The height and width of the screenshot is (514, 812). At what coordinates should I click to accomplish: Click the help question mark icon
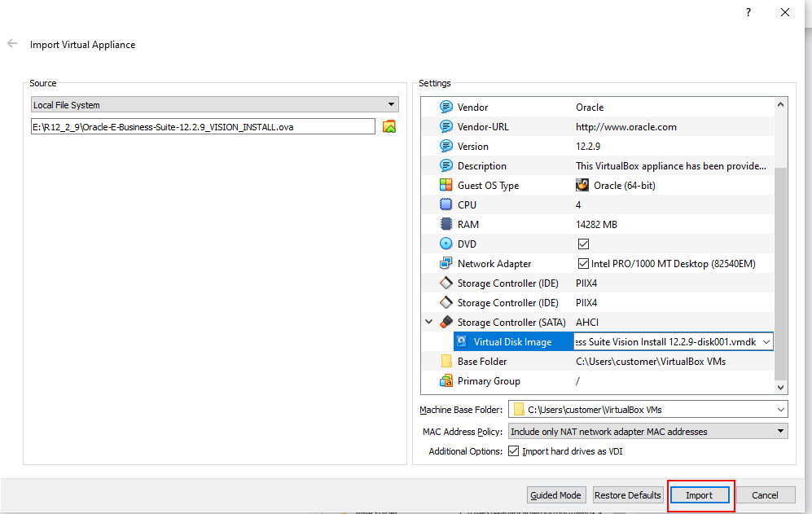(748, 12)
